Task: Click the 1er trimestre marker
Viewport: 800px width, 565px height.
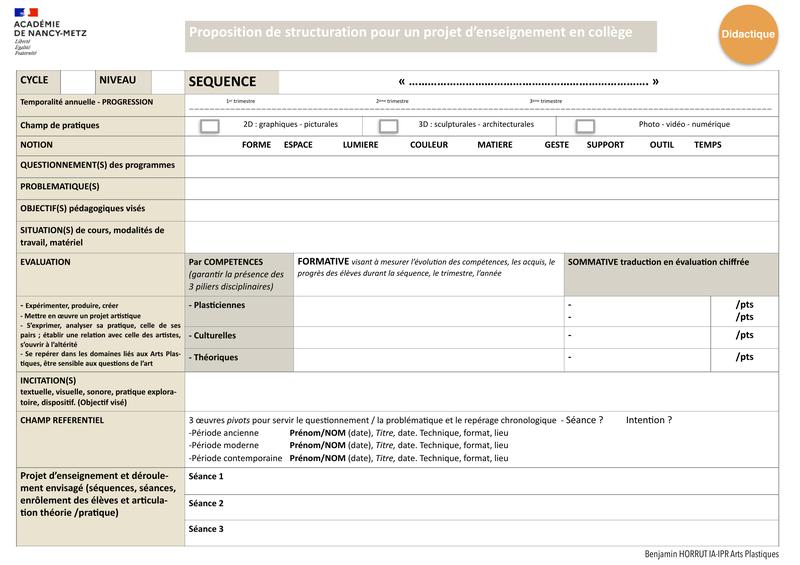Action: tap(241, 102)
